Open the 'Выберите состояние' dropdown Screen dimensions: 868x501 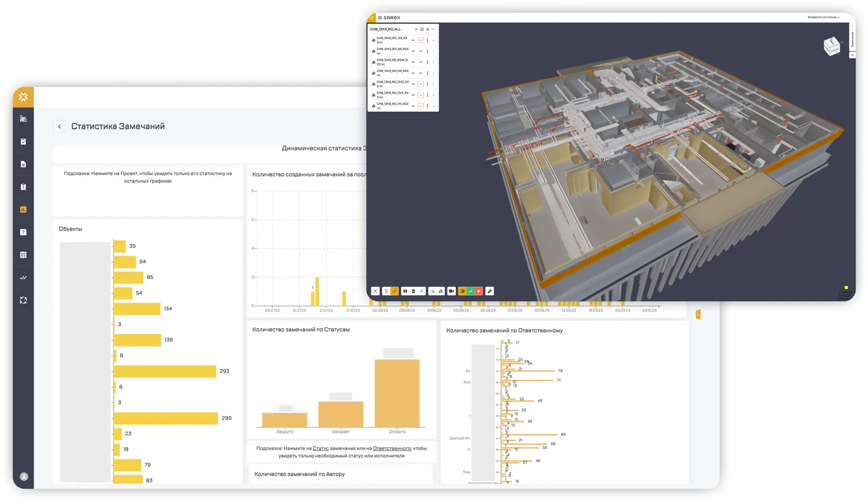point(823,17)
